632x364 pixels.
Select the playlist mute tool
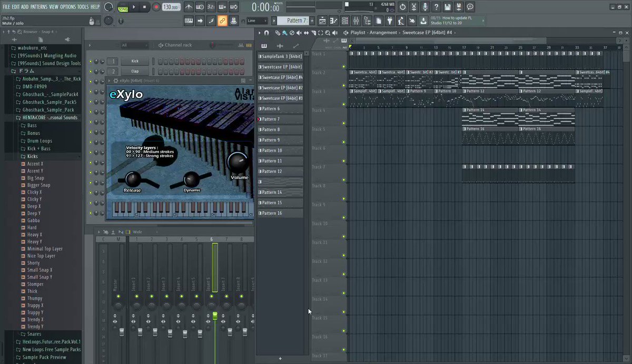coord(299,33)
